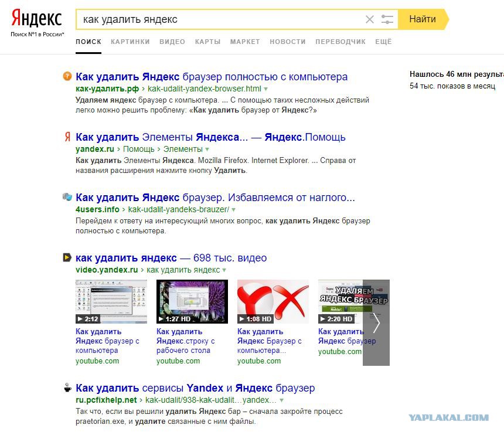The image size is (504, 435).
Task: Expand dropdown arrow after Помощь › Элементы
Action: coord(207,149)
